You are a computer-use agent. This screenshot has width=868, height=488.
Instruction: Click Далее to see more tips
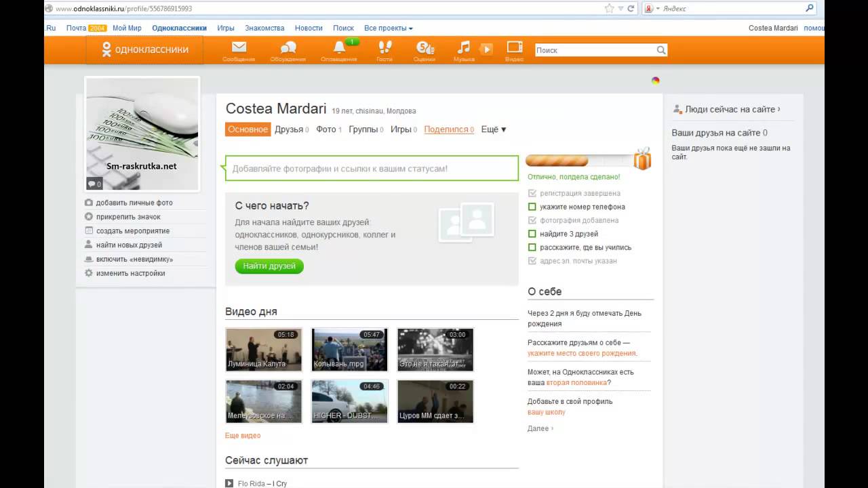click(540, 428)
